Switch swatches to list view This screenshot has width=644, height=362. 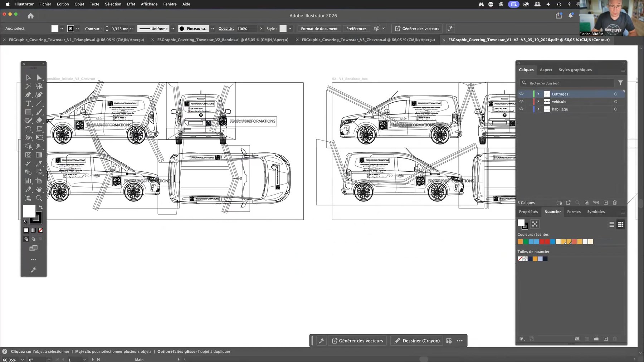coord(611,224)
